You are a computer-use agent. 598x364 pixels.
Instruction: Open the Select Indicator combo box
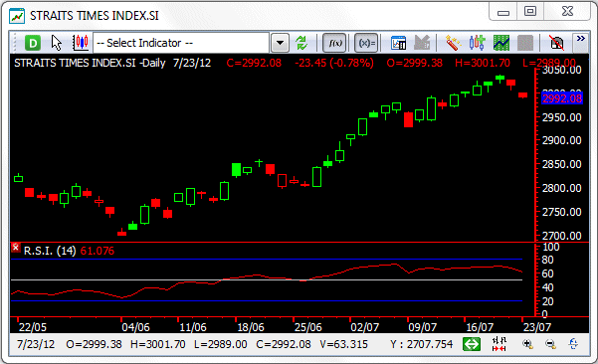coord(181,43)
